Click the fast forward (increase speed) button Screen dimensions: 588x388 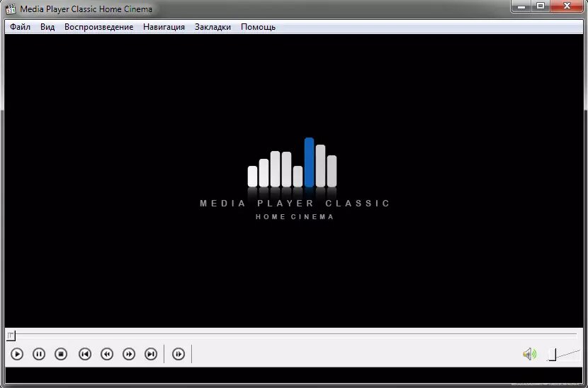pyautogui.click(x=129, y=354)
